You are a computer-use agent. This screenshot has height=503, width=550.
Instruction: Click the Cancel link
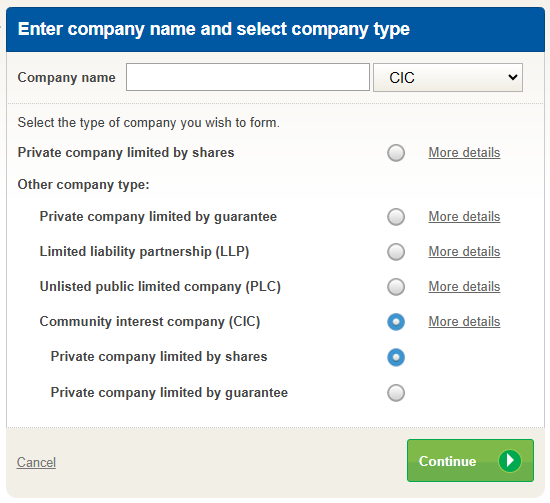click(36, 462)
